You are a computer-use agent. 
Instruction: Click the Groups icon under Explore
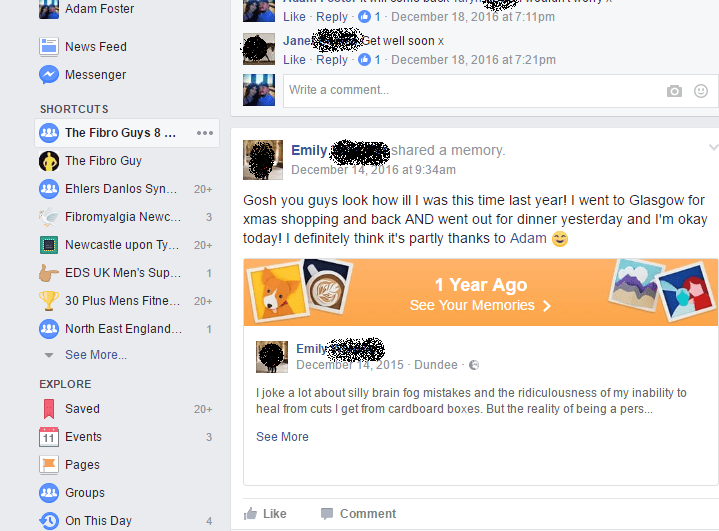coord(49,492)
